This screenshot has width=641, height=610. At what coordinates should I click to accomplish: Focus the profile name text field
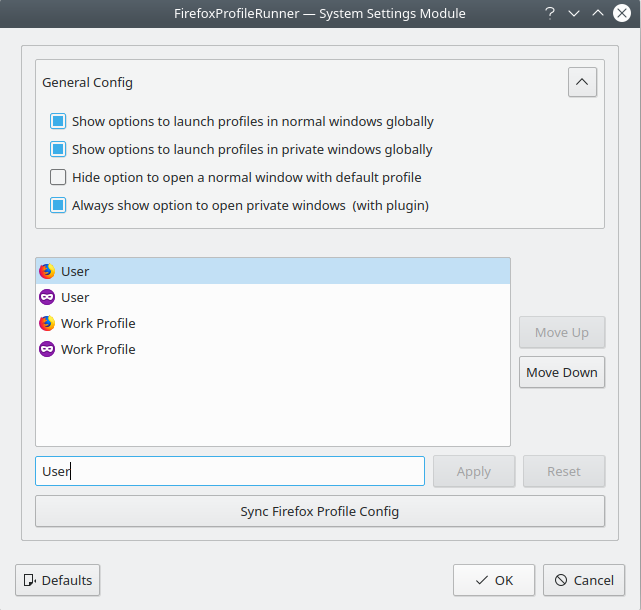230,471
